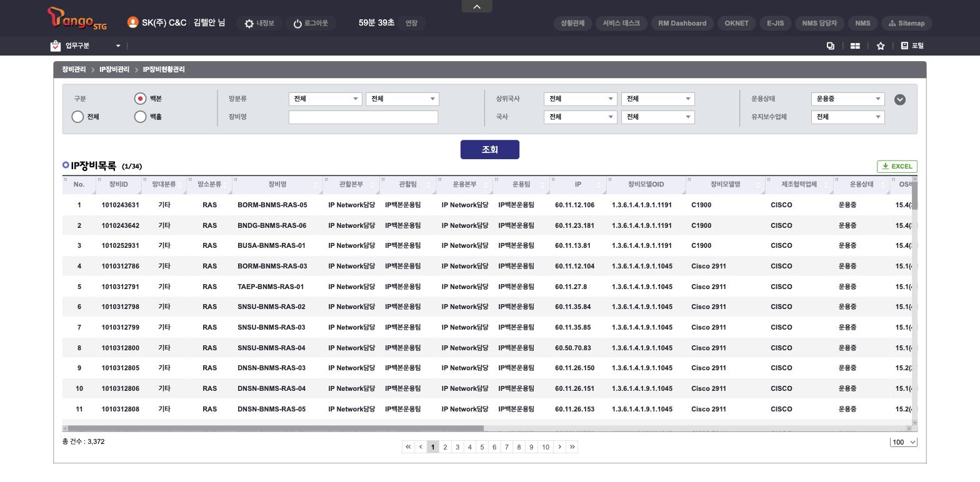Change rows per page dropdown 100
Screen dimensions: 980x482
tap(904, 442)
